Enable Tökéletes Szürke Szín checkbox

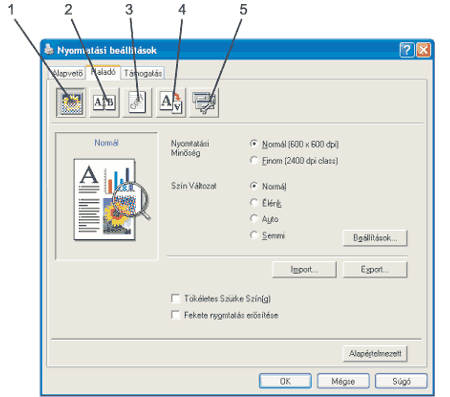tap(175, 298)
